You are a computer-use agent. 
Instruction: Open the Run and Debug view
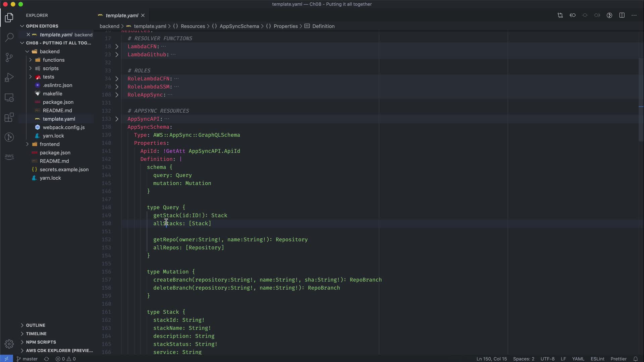point(9,77)
